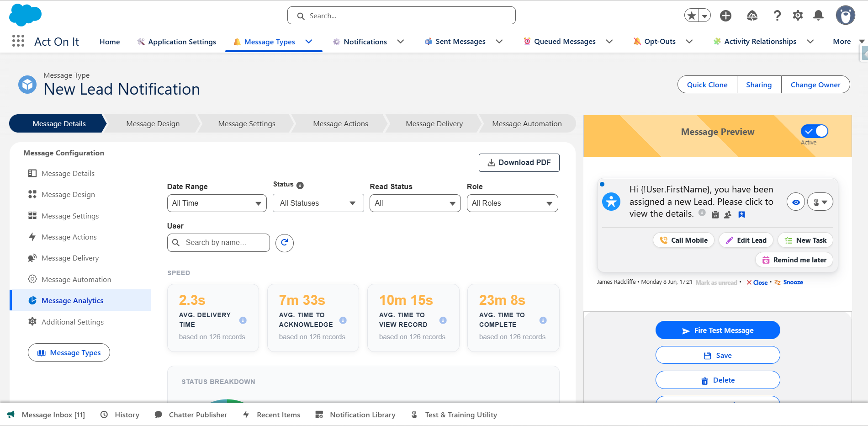
Task: Open the App Launcher grid icon
Action: (x=18, y=41)
